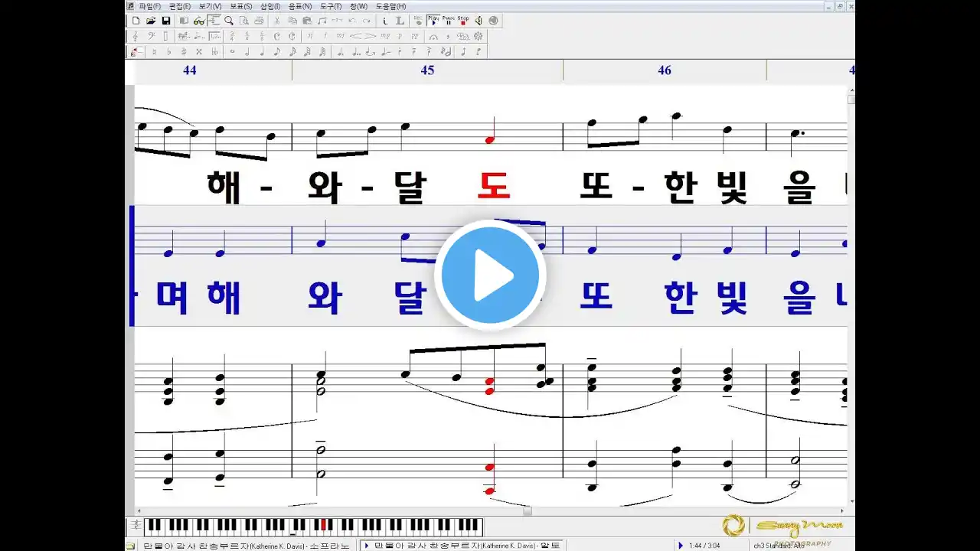
Task: Click the large blue play overlay button
Action: pyautogui.click(x=490, y=275)
